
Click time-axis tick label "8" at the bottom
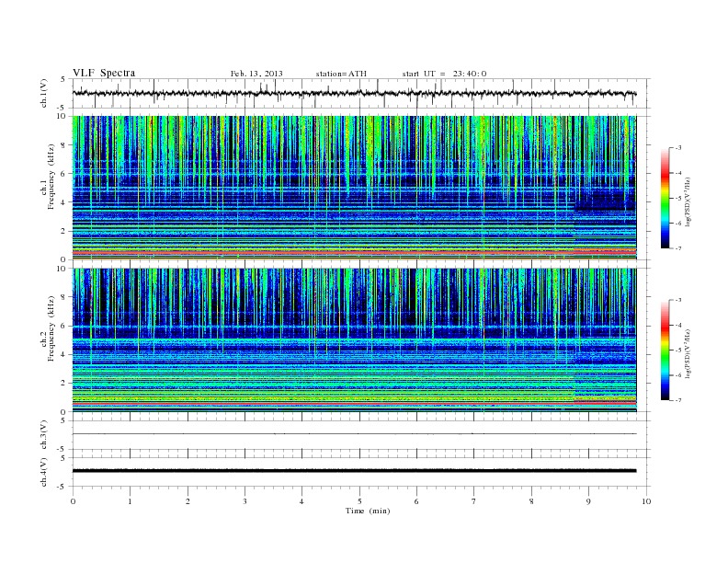pyautogui.click(x=531, y=501)
